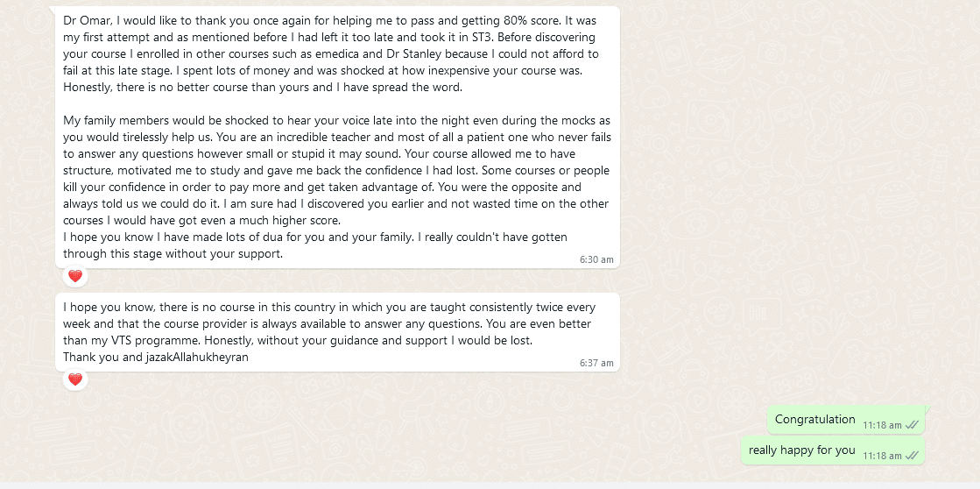This screenshot has width=980, height=489.
Task: Click the gray strip at the bottom of the chat
Action: point(490,485)
